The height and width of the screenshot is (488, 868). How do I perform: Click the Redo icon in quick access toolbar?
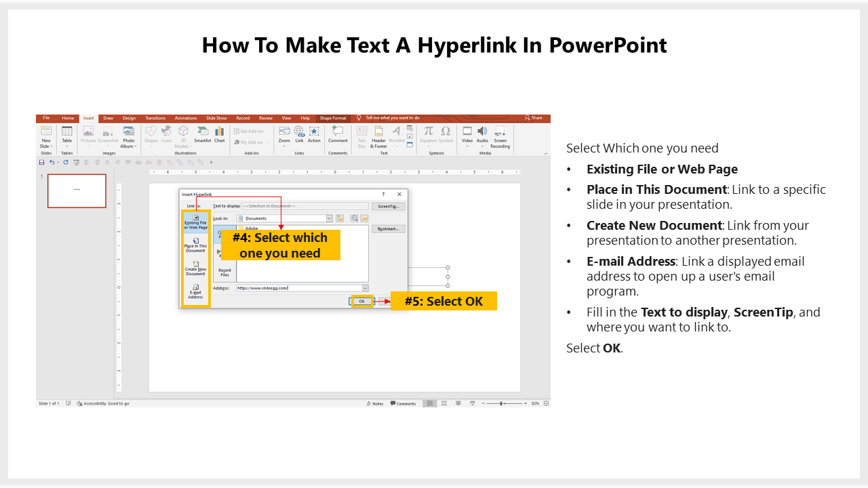point(66,163)
